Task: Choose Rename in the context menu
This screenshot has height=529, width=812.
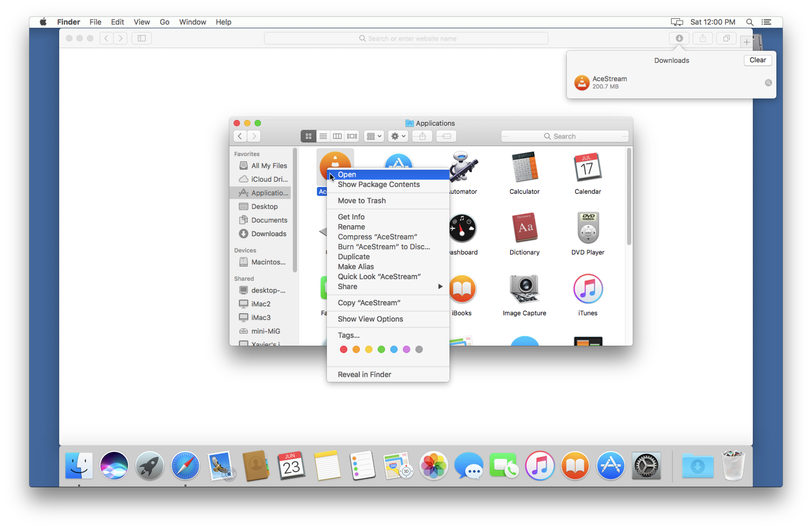Action: point(388,227)
